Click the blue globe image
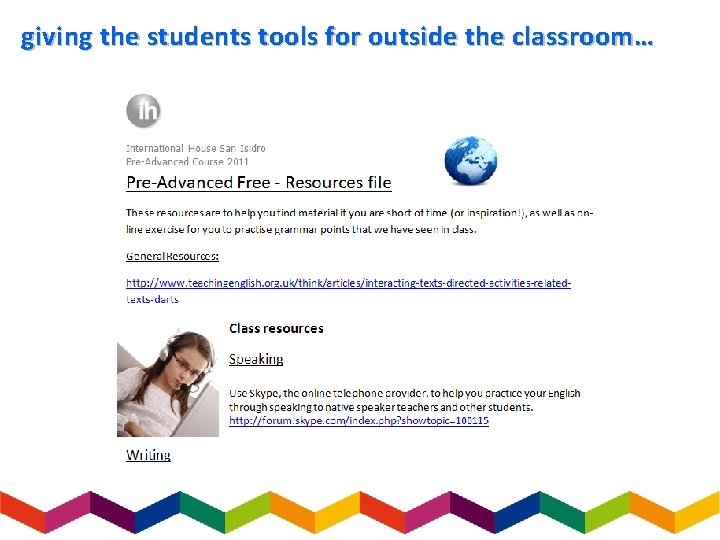Screen dimensions: 720x540 point(471,160)
